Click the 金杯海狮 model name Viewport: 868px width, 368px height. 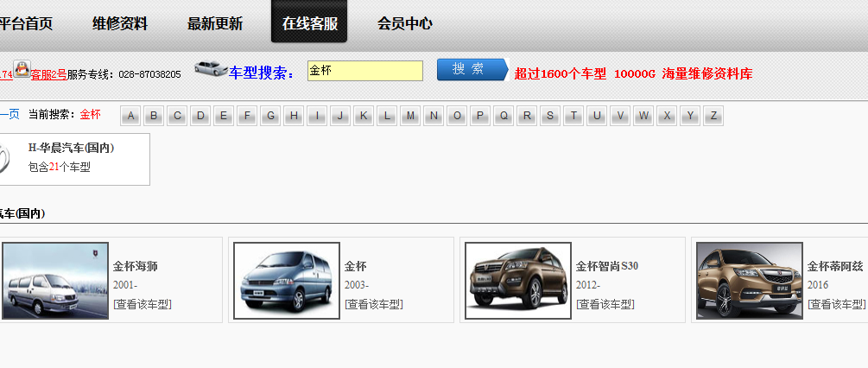point(135,267)
